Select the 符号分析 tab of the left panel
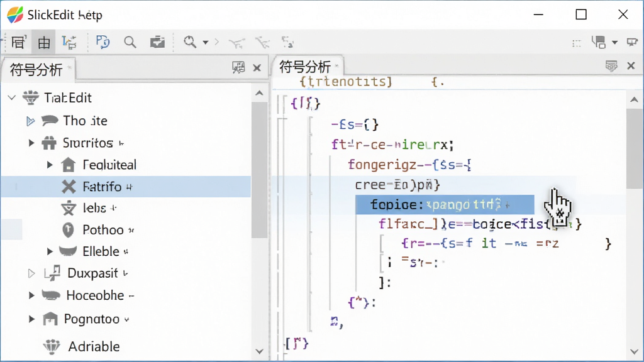This screenshot has width=644, height=362. [40, 69]
